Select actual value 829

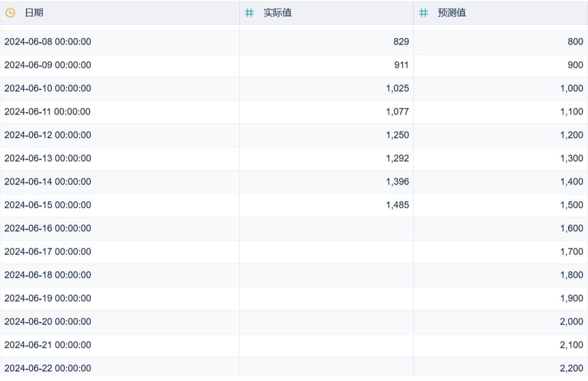click(401, 41)
